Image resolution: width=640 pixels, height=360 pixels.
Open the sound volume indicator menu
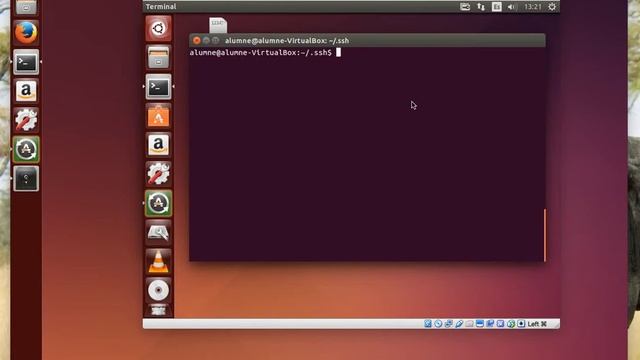[x=511, y=7]
